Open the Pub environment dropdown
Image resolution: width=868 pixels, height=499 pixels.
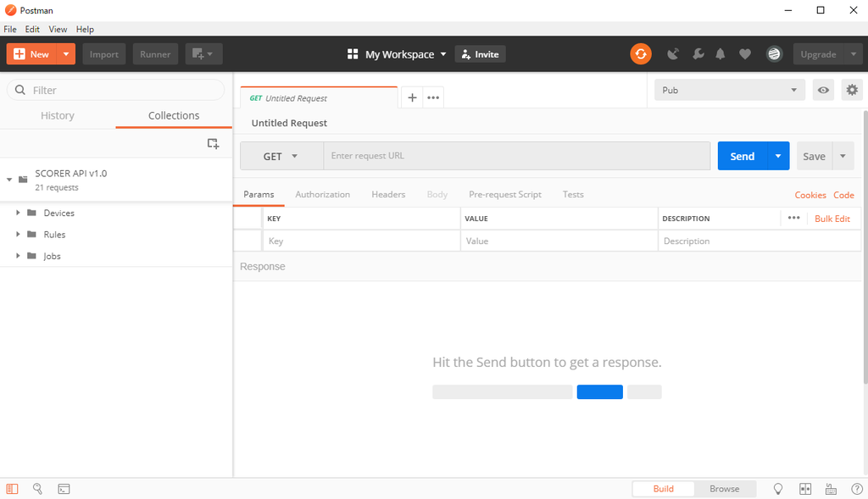729,90
